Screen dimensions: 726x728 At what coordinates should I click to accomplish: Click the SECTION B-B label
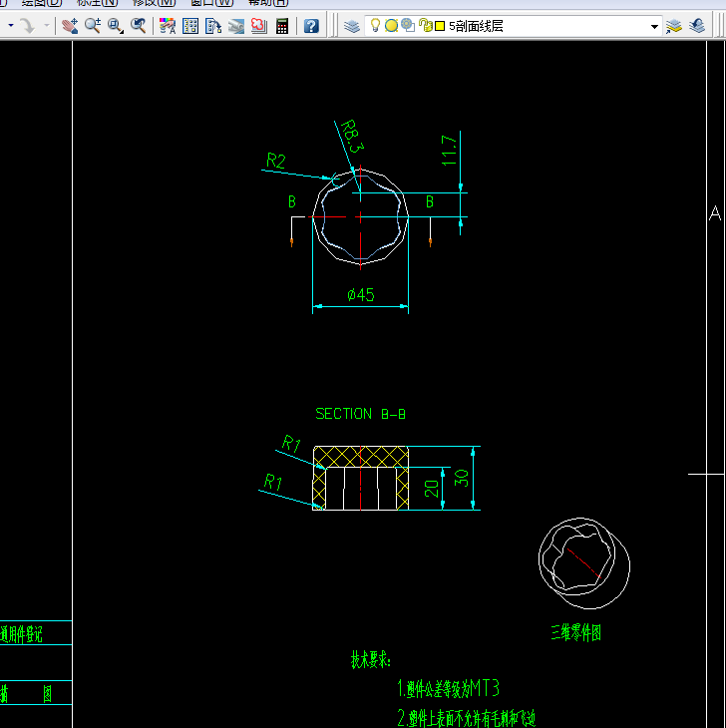pos(360,414)
